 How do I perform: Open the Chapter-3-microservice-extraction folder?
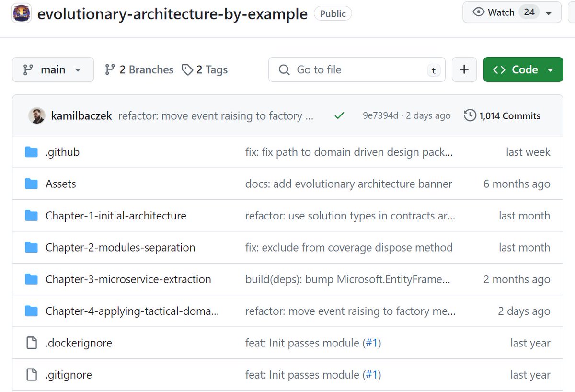coord(127,279)
